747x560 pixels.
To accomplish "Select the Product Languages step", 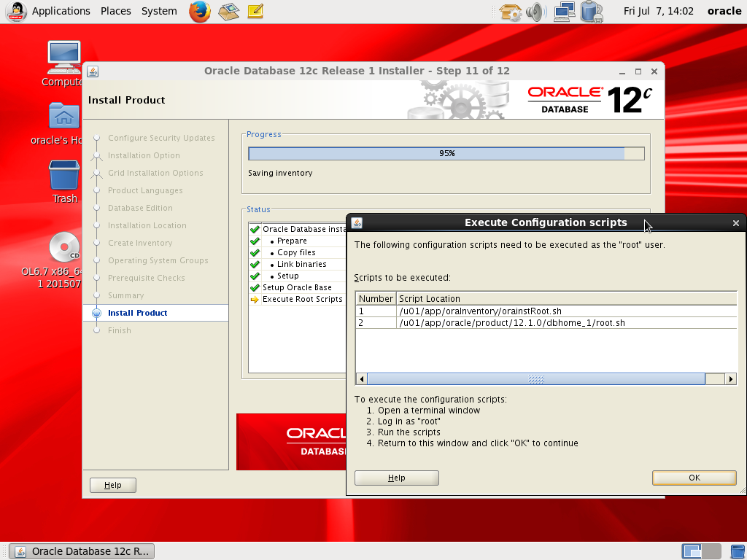I will pos(145,190).
